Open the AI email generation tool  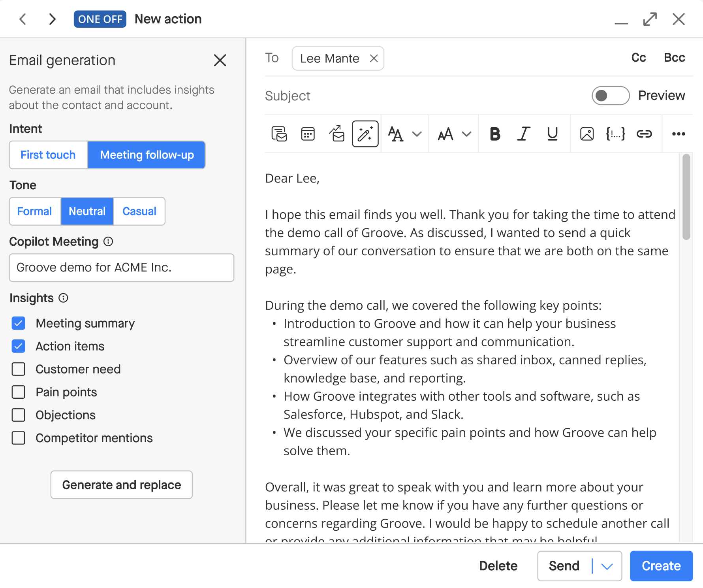coord(365,134)
